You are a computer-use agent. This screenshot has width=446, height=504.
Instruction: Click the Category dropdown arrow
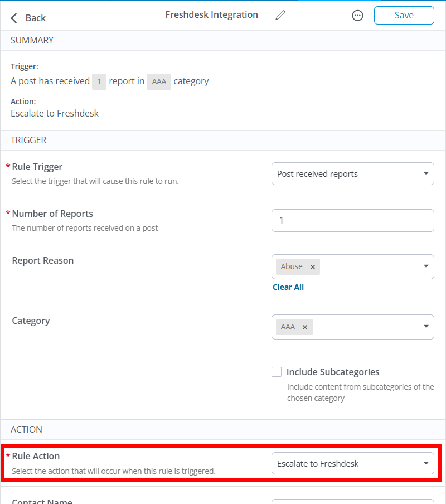tap(426, 327)
